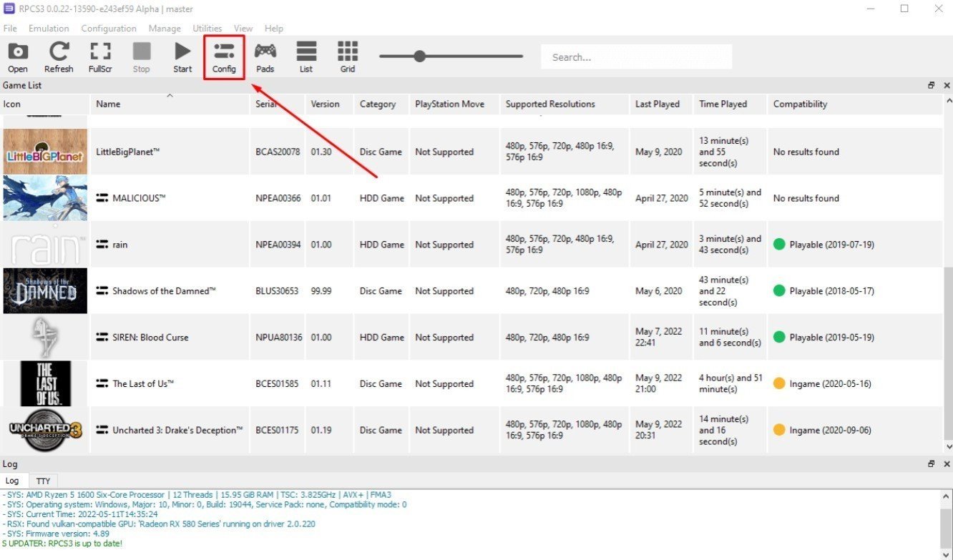The image size is (953, 560).
Task: Click the Stop emulation icon
Action: [142, 57]
